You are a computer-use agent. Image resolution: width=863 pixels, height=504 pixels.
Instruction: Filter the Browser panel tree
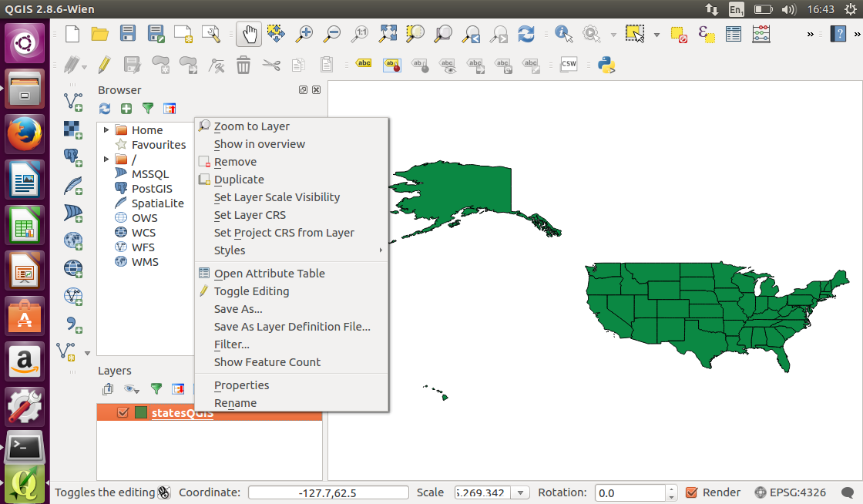click(148, 109)
